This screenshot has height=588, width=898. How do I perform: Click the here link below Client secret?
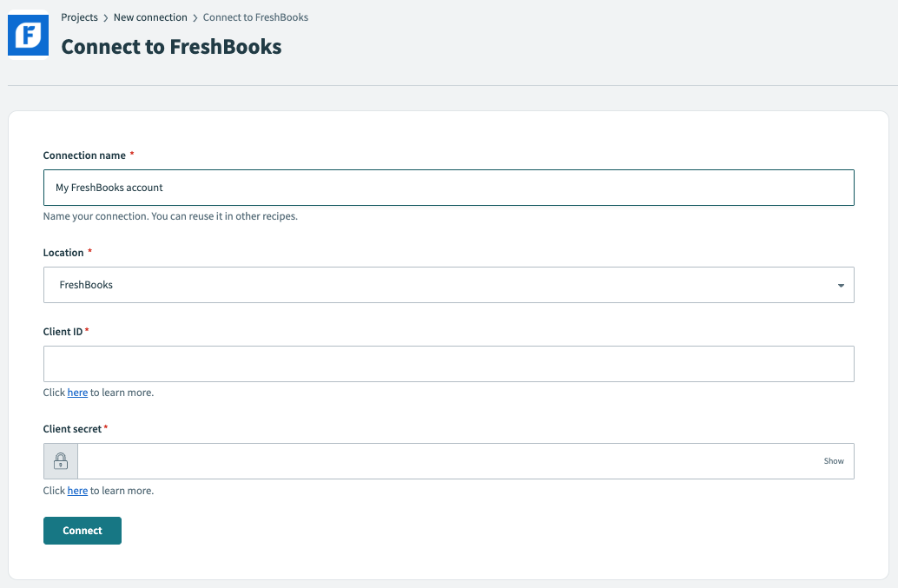[76, 490]
